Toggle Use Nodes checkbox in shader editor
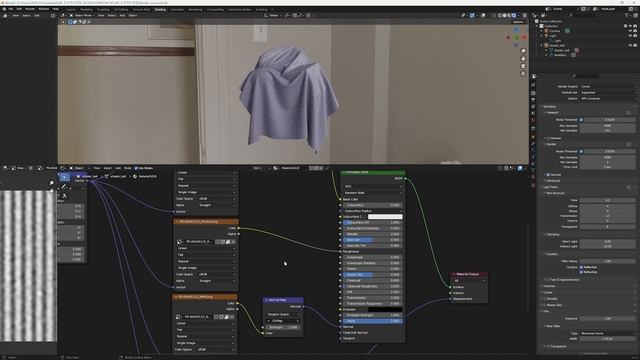 pos(136,168)
